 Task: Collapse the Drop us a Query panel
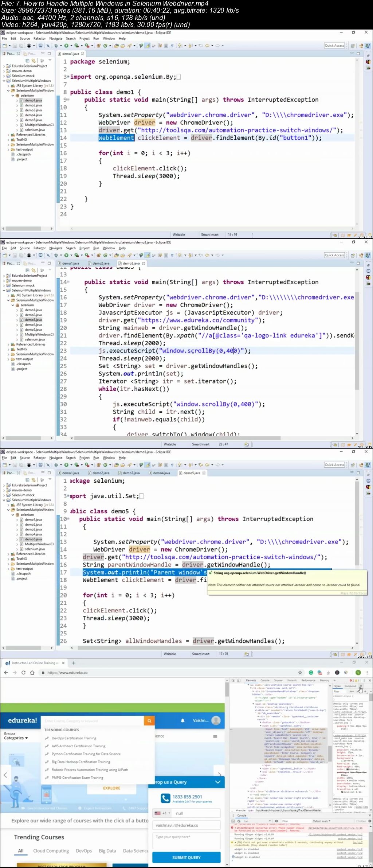[217, 782]
